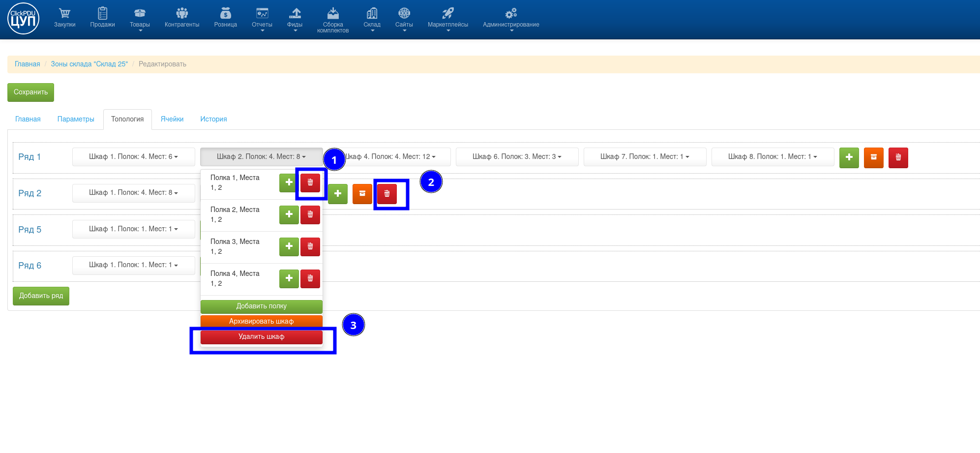The image size is (980, 453).
Task: Open the Товары box menu
Action: (140, 19)
